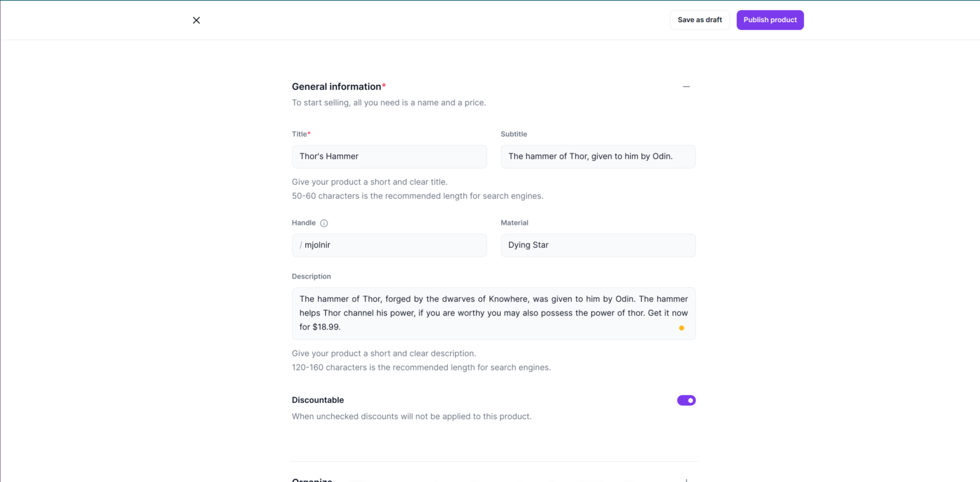Click into the Subtitle input field
This screenshot has height=482, width=980.
tap(598, 157)
